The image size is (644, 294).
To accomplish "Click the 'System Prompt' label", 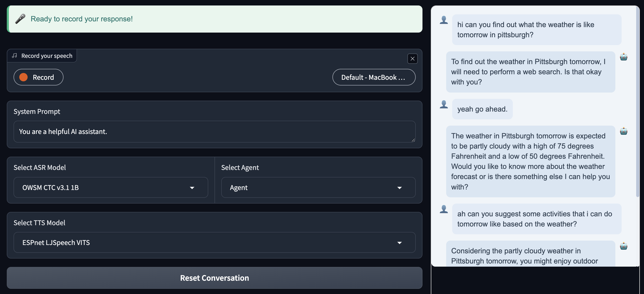I will click(37, 112).
